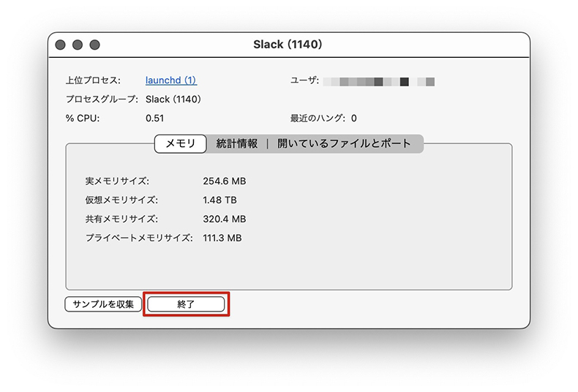Screen dimensions: 578x392
Task: Click the プロセスグループ value Slack (1140)
Action: [x=173, y=99]
